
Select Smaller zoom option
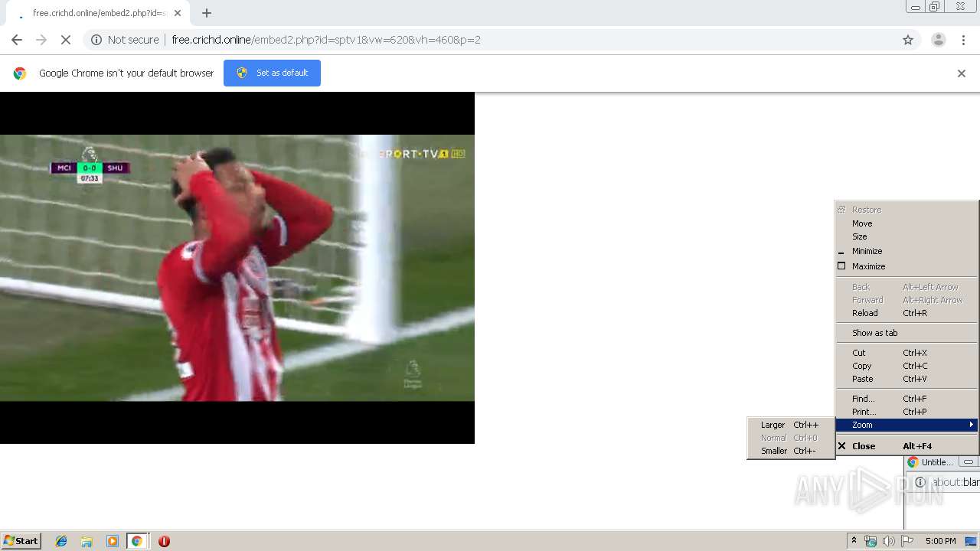coord(790,451)
